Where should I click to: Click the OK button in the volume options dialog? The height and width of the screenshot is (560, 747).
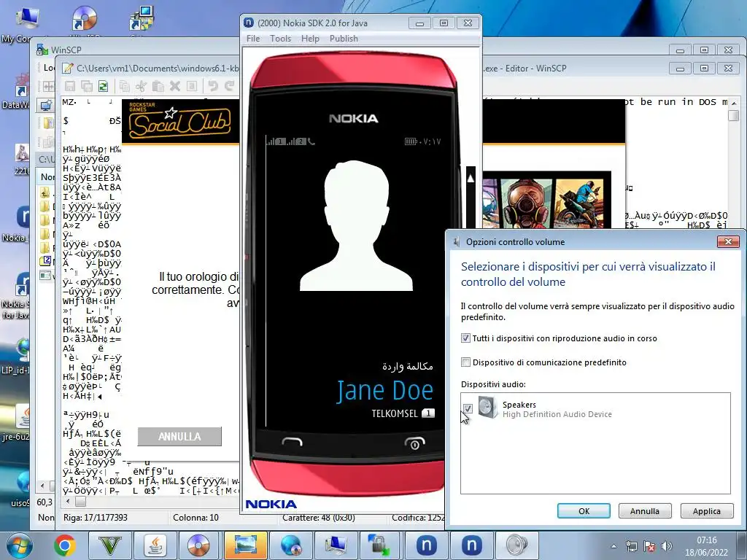click(584, 511)
